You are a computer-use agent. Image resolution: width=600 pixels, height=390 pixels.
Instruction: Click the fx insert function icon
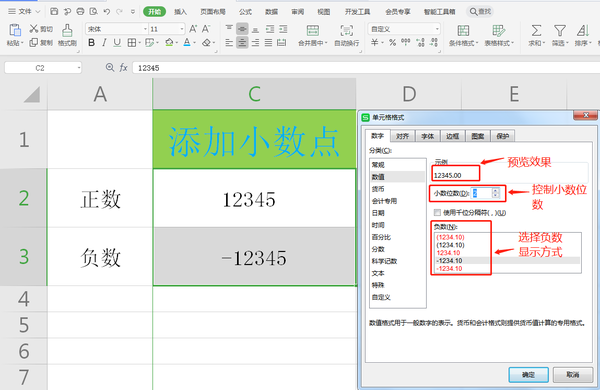click(x=123, y=68)
